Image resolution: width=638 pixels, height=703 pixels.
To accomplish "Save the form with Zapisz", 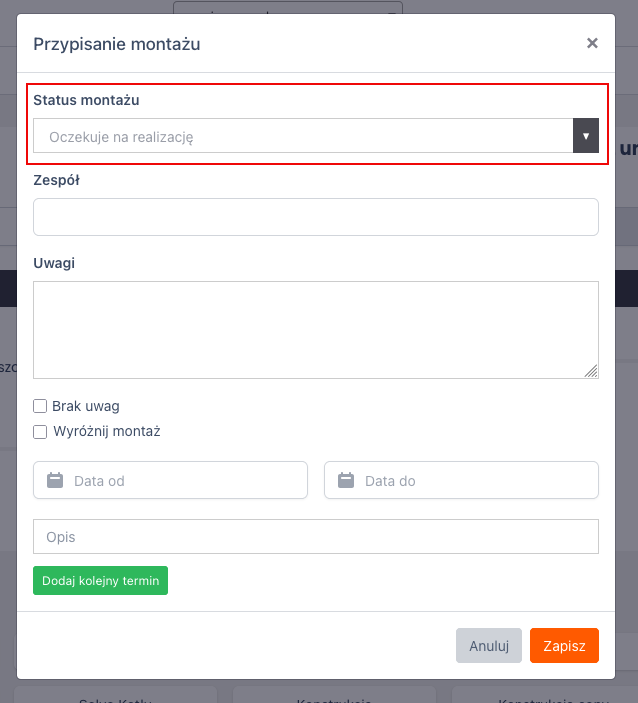I will [x=564, y=645].
